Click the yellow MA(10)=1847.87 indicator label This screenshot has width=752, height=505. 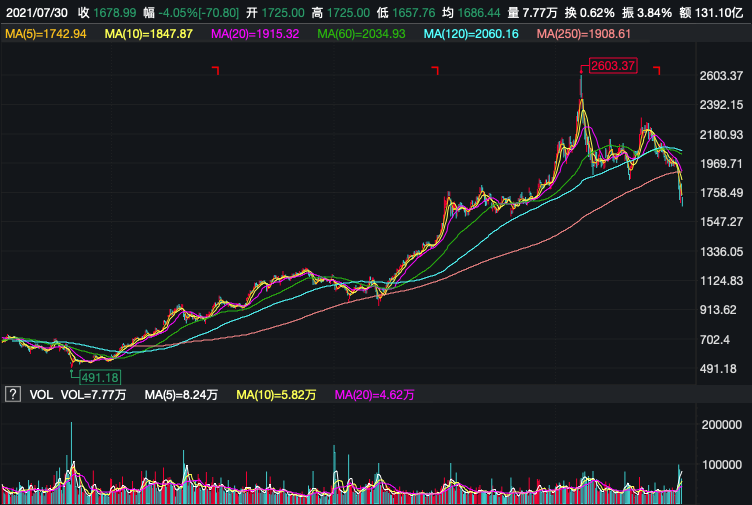148,34
